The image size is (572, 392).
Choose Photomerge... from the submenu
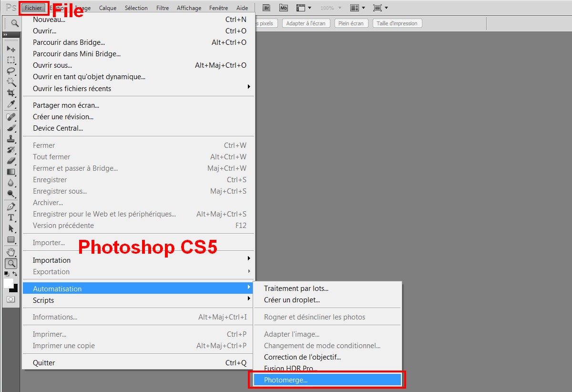[327, 380]
